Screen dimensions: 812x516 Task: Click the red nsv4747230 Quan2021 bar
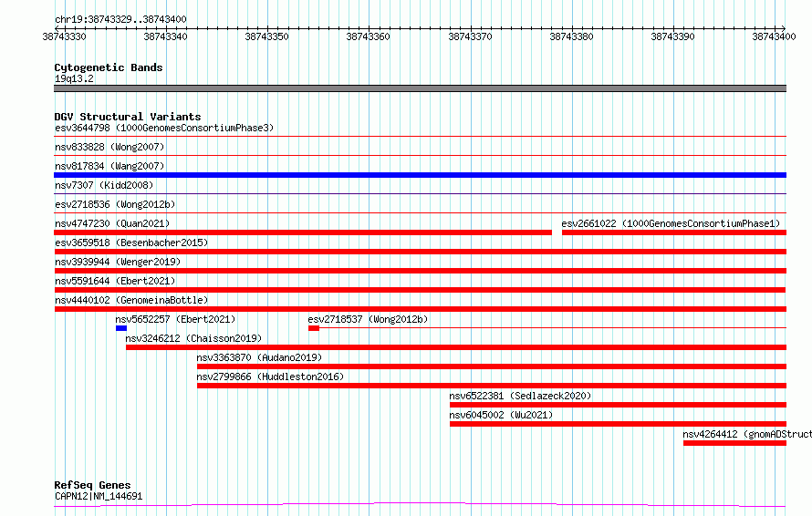tap(303, 232)
